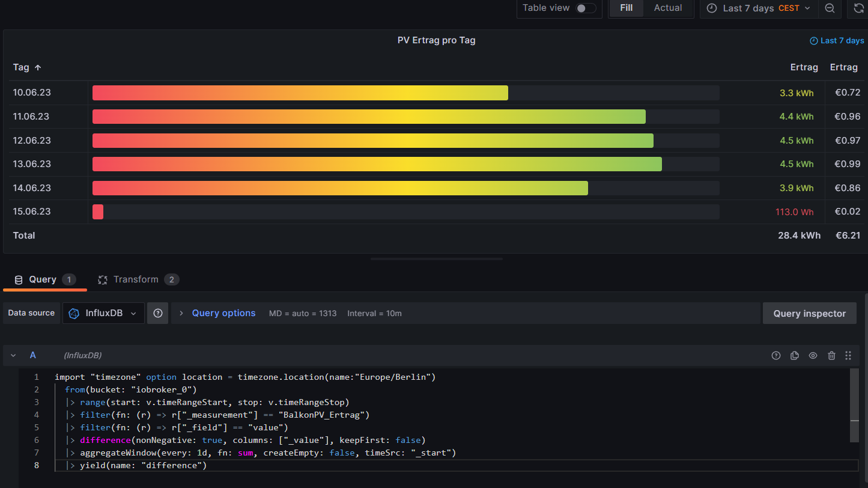
Task: Click the Interval = 10m text
Action: (374, 313)
